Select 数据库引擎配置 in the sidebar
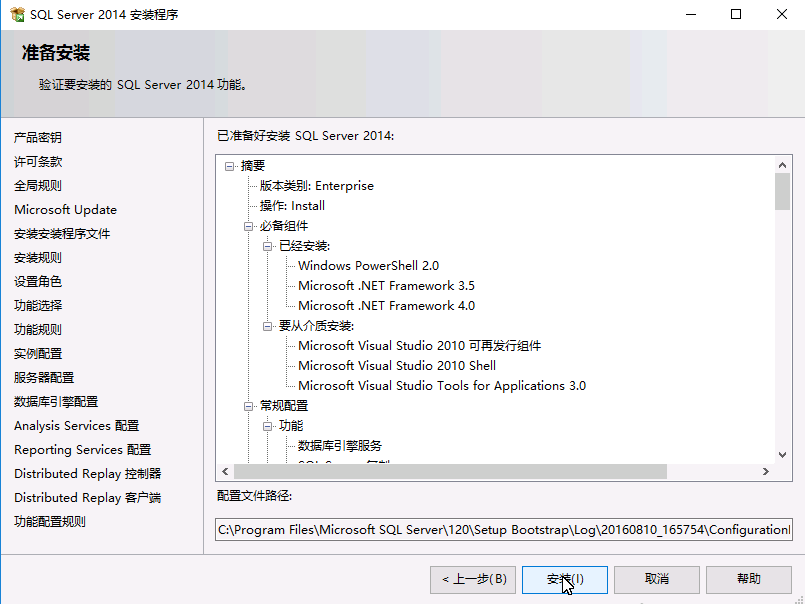Screen dimensions: 805x604 click(57, 401)
